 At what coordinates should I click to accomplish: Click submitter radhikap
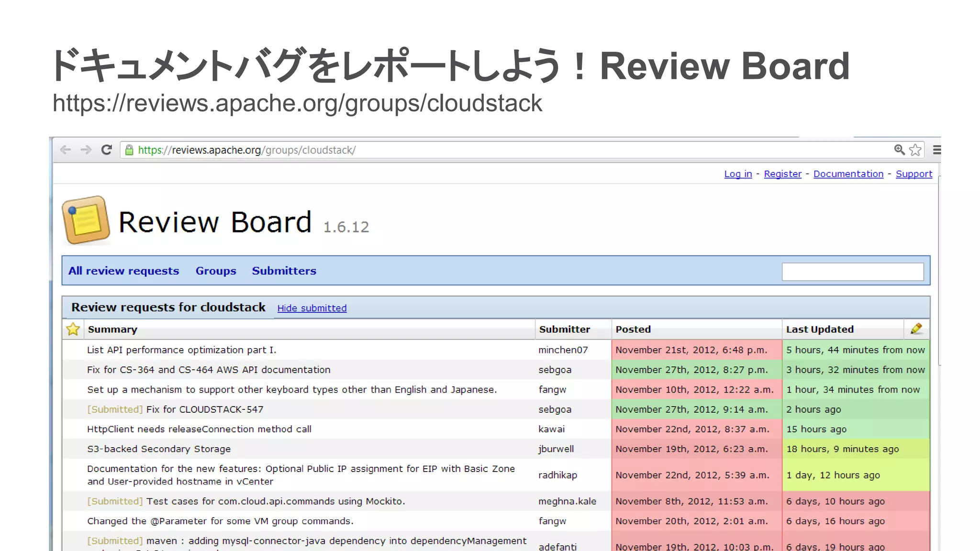[x=557, y=475]
